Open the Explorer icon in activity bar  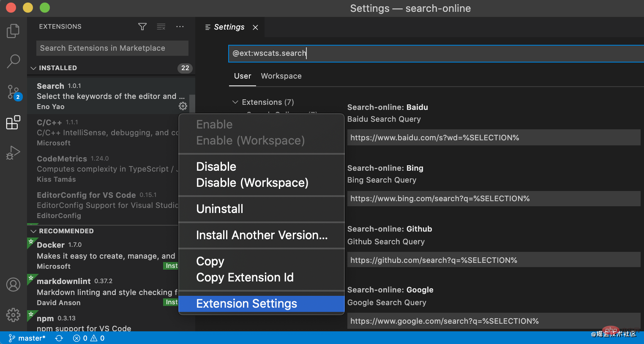13,31
